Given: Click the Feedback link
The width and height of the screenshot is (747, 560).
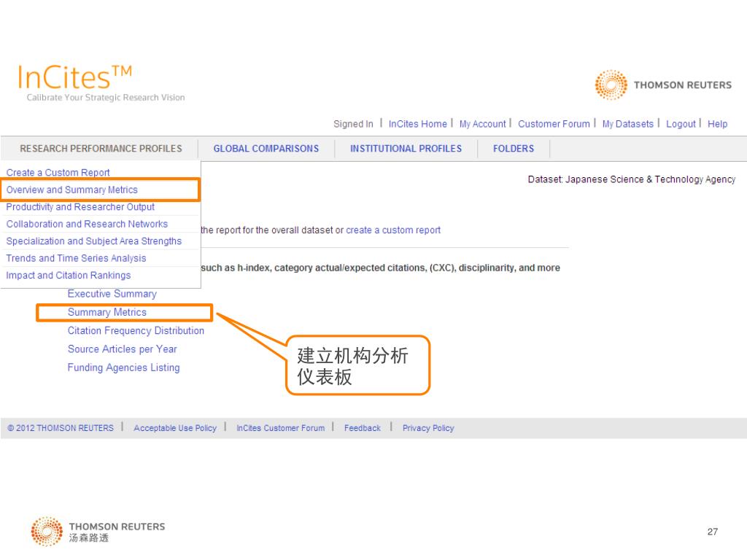Looking at the screenshot, I should pyautogui.click(x=362, y=428).
